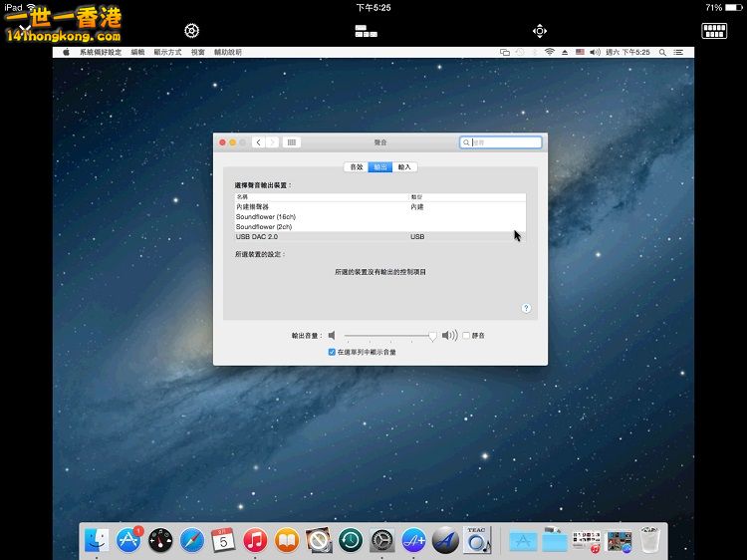Open Time Machine from the dock

pos(350,541)
